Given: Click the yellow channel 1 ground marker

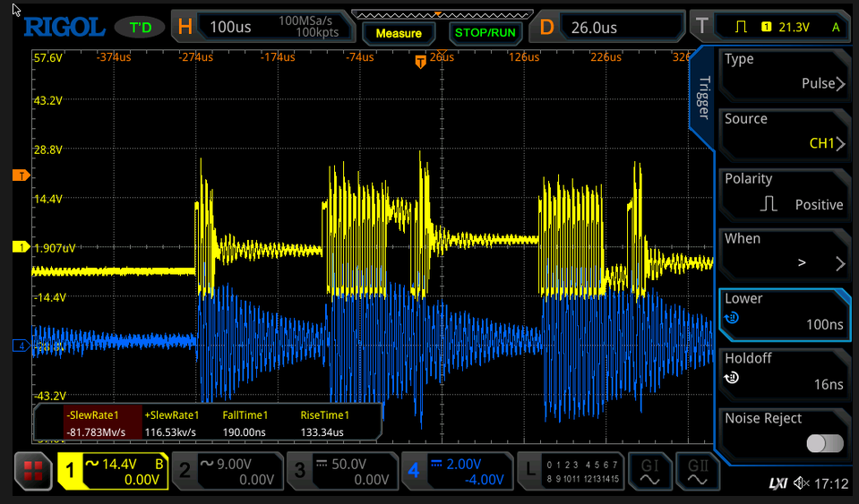Looking at the screenshot, I should pos(21,247).
